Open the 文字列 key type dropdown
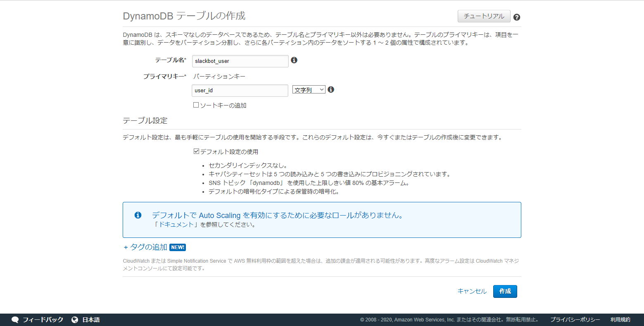 click(309, 90)
